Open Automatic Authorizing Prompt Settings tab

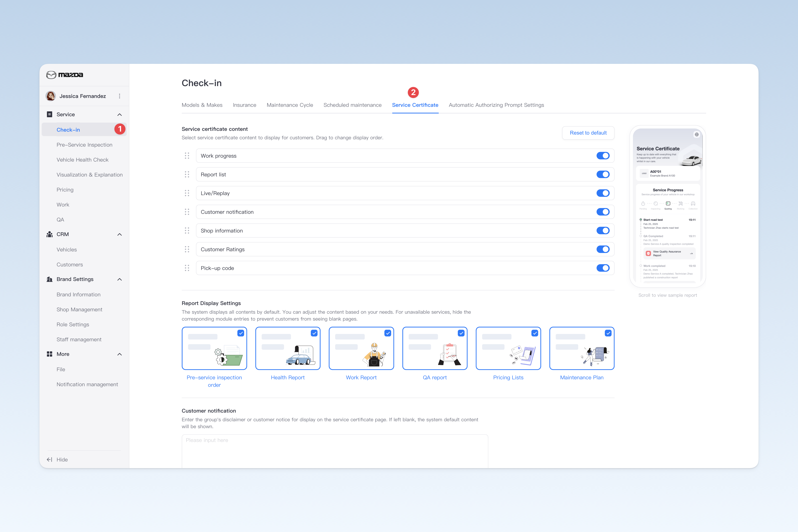pyautogui.click(x=496, y=105)
